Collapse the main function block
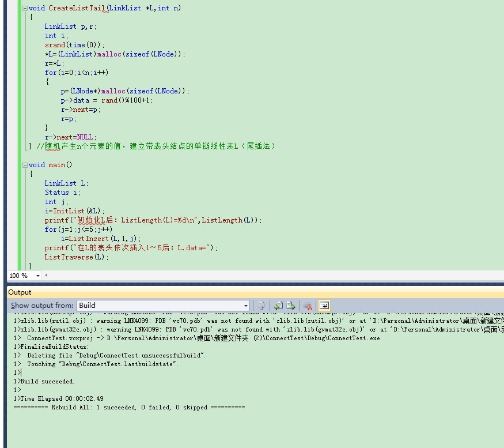The height and width of the screenshot is (448, 504). (25, 165)
